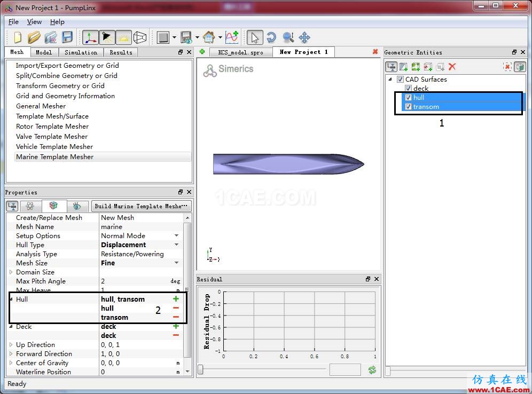Toggle the perspective wireframe box icon
This screenshot has width=532, height=394.
point(140,37)
